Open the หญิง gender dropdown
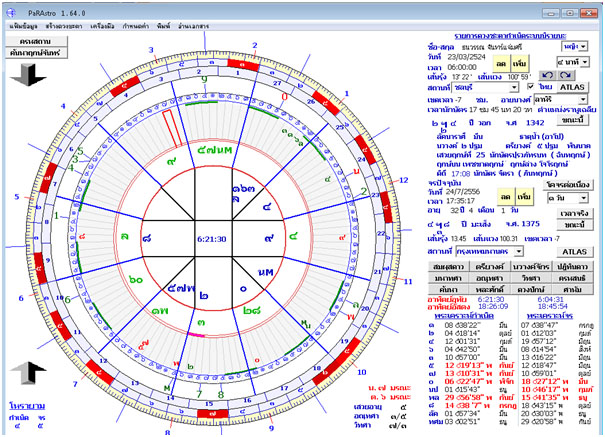This screenshot has width=605, height=437. point(583,47)
